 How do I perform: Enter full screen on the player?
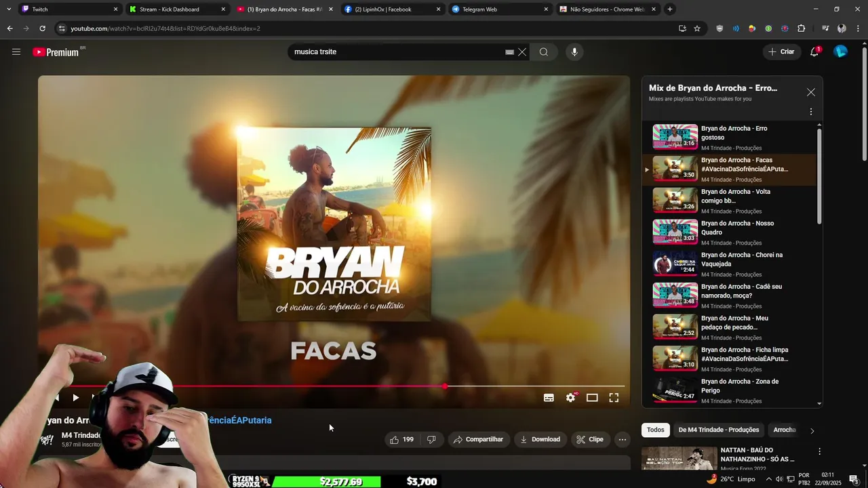point(614,398)
